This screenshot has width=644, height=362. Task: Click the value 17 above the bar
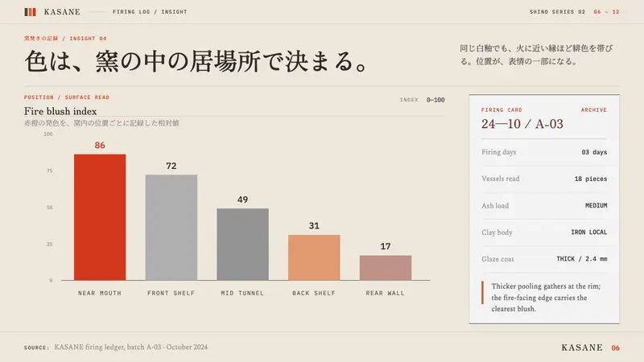(386, 246)
